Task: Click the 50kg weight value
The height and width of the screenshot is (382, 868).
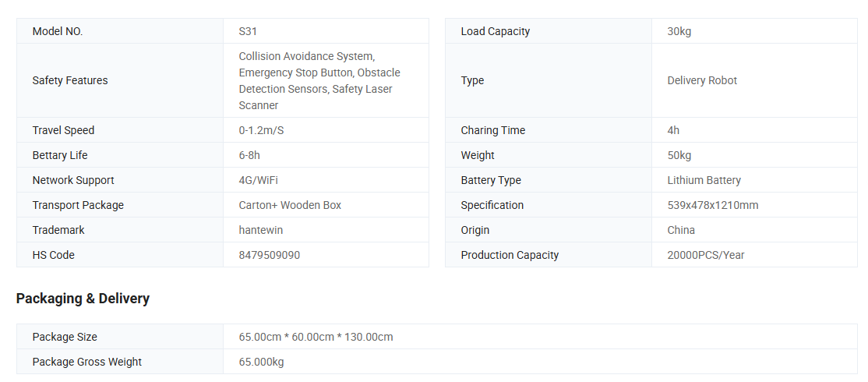Action: pos(679,155)
